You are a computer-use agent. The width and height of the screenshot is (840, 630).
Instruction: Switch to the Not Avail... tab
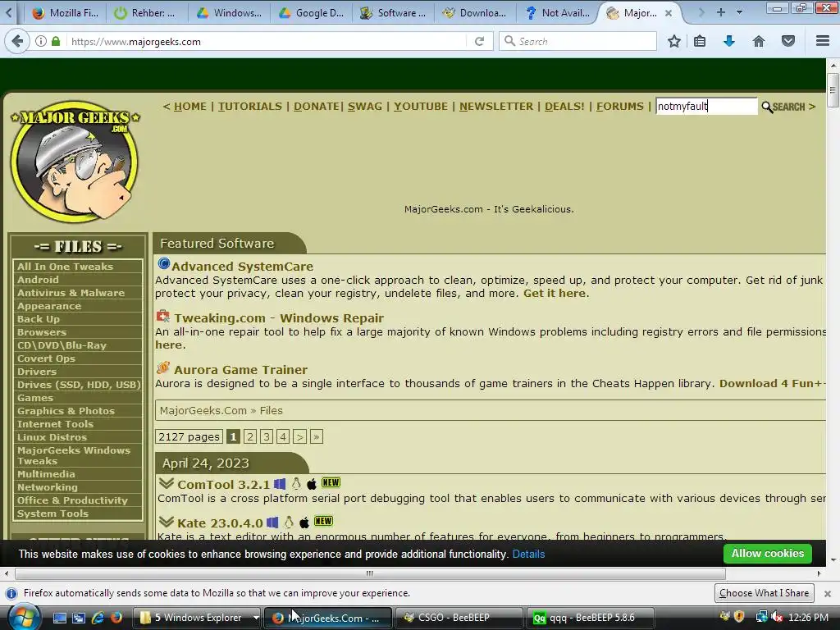pos(558,13)
